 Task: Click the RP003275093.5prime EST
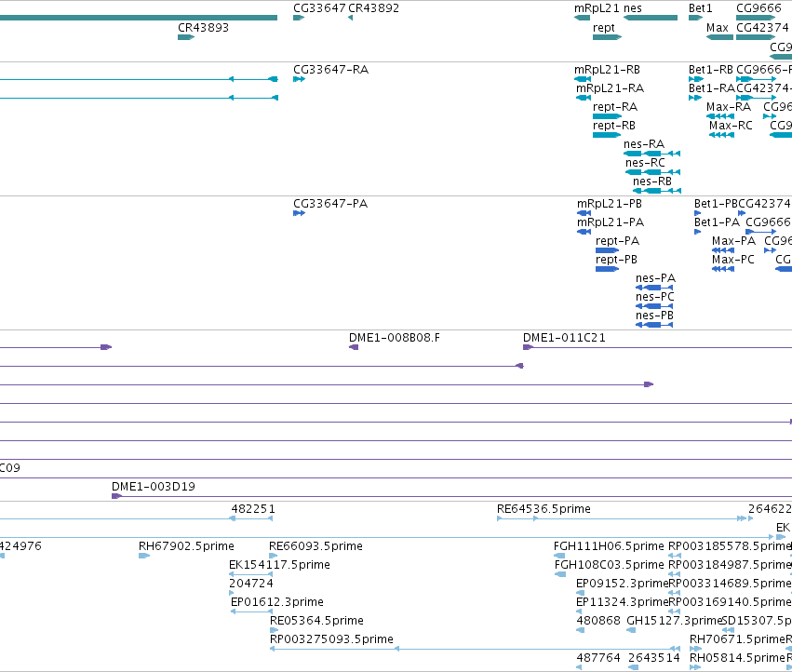click(x=475, y=649)
